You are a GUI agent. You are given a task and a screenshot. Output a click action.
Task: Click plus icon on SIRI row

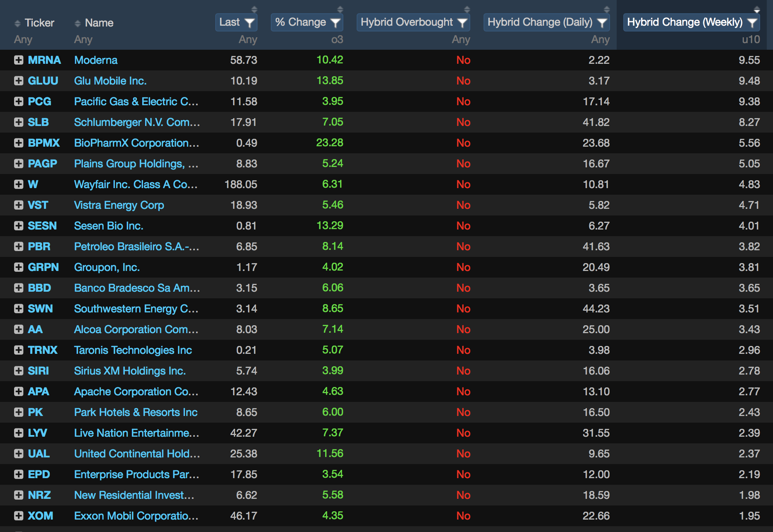pos(18,371)
